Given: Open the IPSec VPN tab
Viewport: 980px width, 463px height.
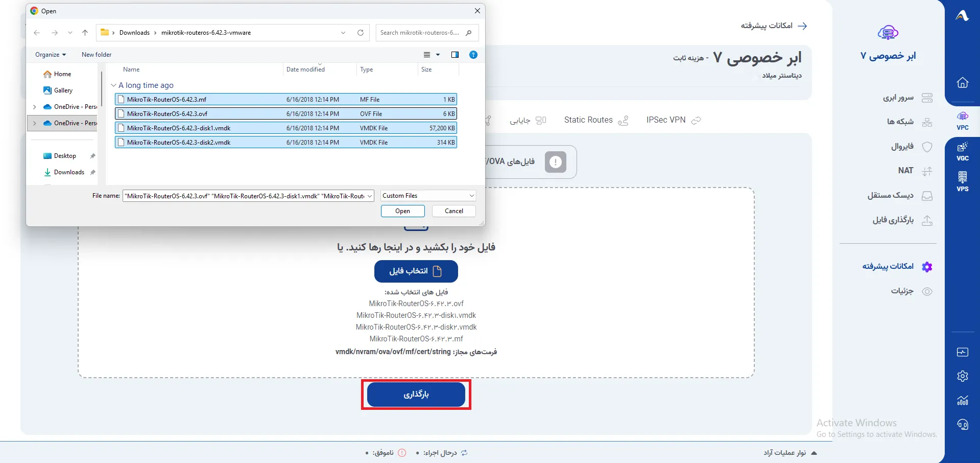Looking at the screenshot, I should point(674,120).
